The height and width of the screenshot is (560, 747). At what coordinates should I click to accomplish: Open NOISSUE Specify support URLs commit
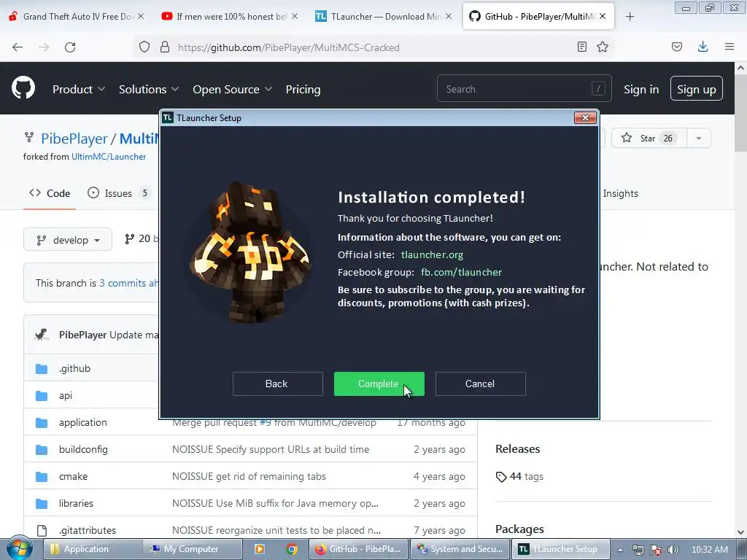[x=271, y=449]
